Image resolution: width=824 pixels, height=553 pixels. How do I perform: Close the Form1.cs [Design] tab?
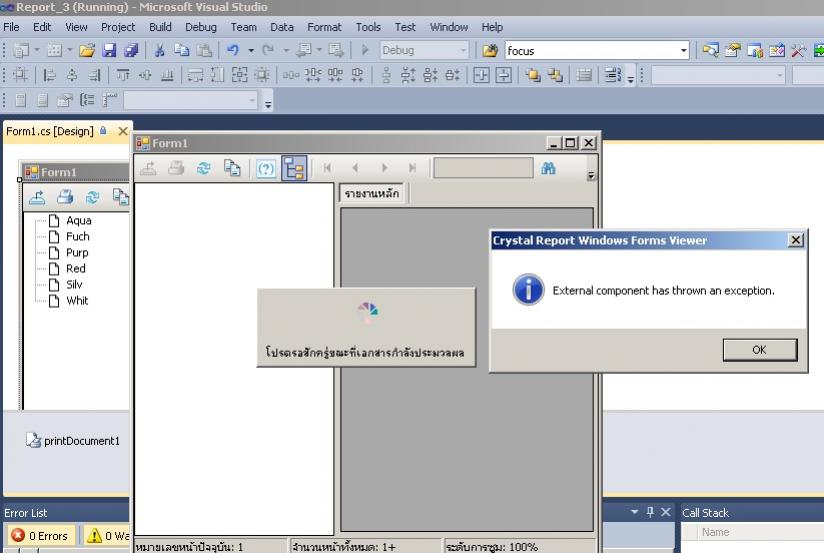(123, 131)
